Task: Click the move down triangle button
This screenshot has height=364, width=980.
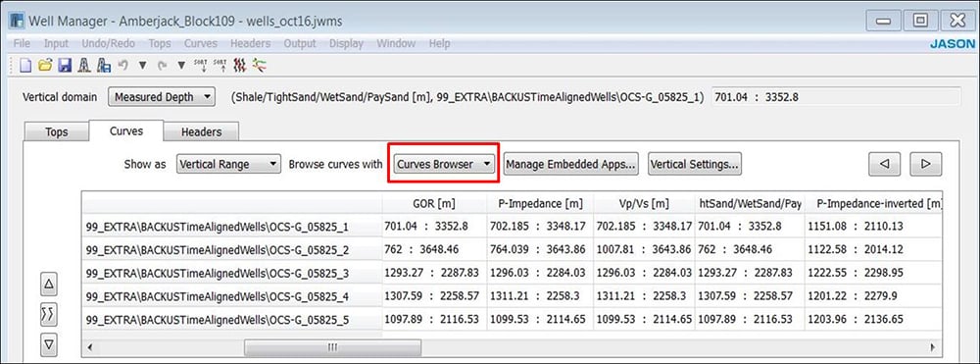Action: click(49, 344)
